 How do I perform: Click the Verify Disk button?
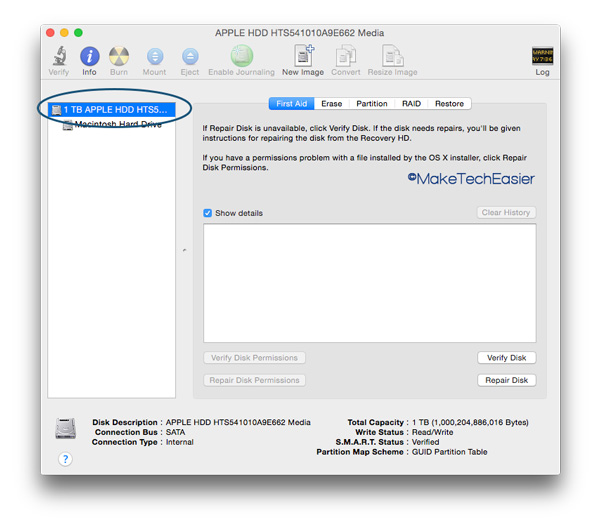[x=507, y=358]
